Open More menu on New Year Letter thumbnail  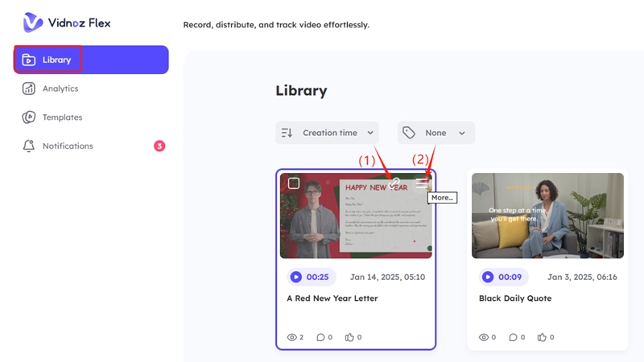click(422, 184)
